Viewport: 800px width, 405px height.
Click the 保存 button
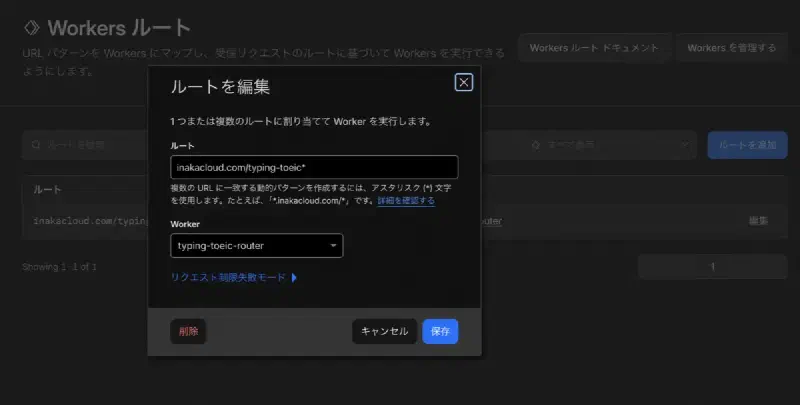pyautogui.click(x=440, y=332)
